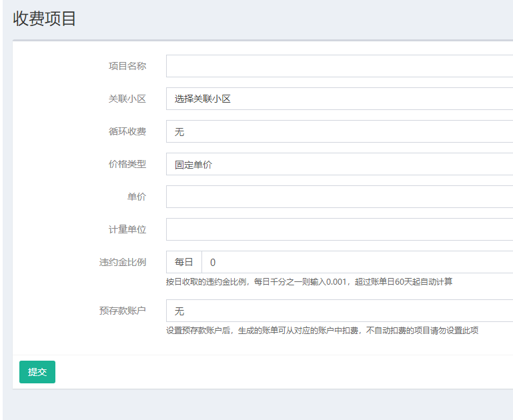This screenshot has height=420, width=513.
Task: Click the 项目名称 input field
Action: pyautogui.click(x=340, y=66)
